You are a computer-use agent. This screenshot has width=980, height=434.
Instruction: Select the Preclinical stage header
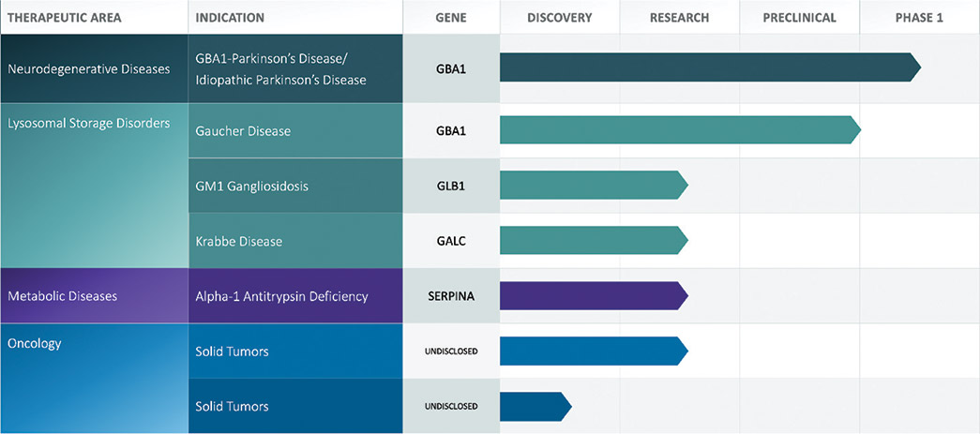click(799, 18)
